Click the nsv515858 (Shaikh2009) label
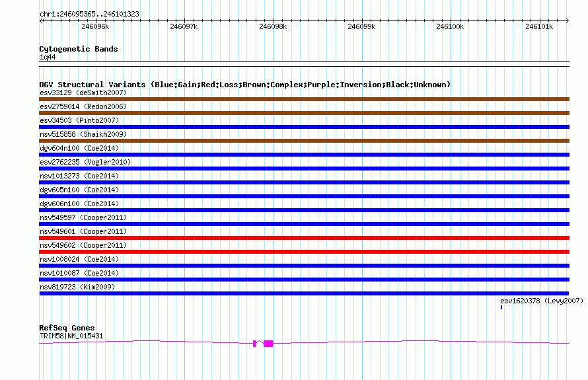The width and height of the screenshot is (588, 380). point(83,134)
